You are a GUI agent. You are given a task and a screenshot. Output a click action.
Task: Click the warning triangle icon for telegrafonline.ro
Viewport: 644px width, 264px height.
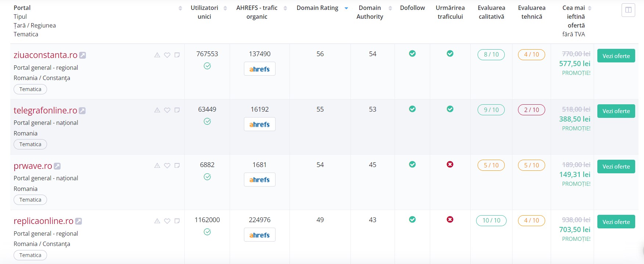pyautogui.click(x=157, y=110)
